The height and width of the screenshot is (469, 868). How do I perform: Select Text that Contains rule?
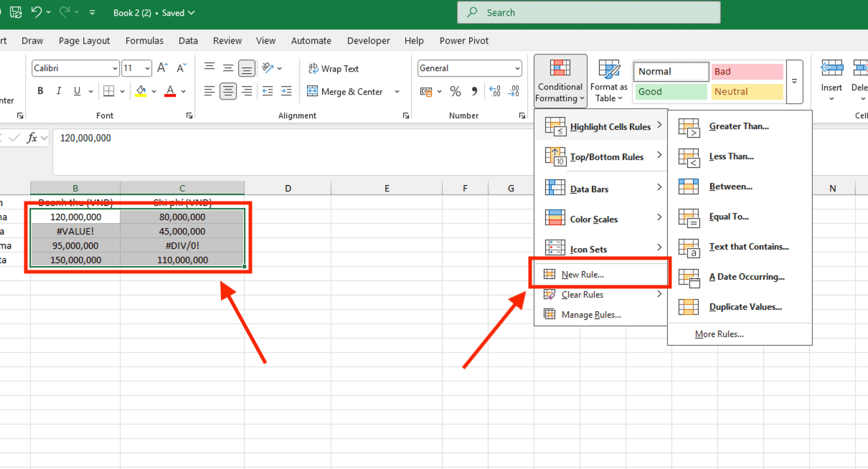(740, 247)
